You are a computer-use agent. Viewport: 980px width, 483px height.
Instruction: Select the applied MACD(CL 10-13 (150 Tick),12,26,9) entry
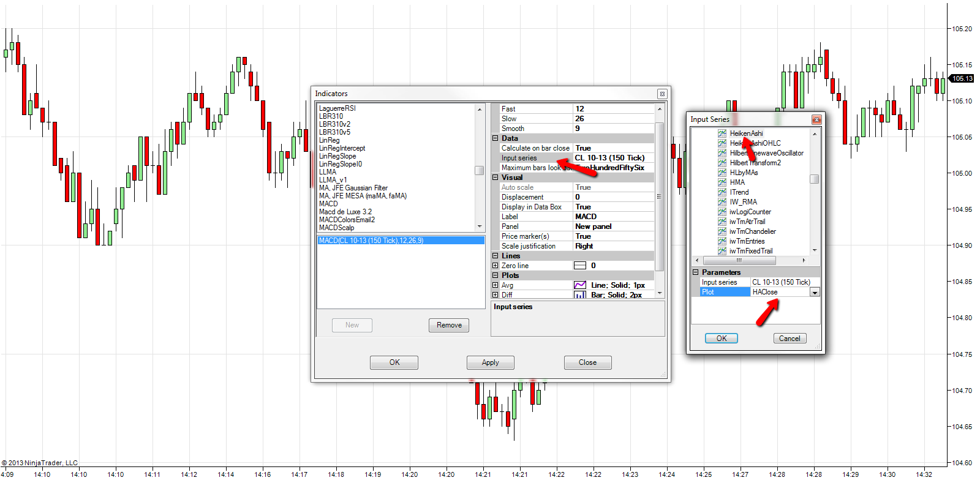click(x=401, y=241)
